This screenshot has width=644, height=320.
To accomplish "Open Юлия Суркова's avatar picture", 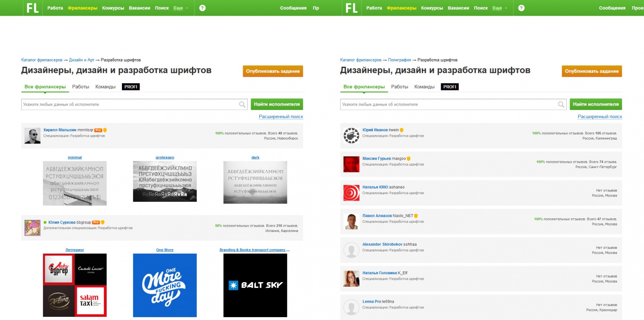I will [x=32, y=228].
